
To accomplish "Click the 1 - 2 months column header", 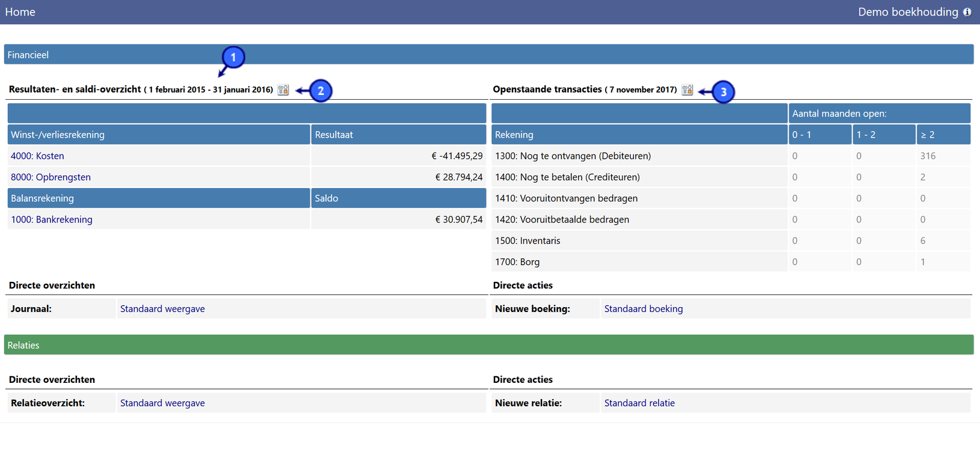I will [x=884, y=135].
